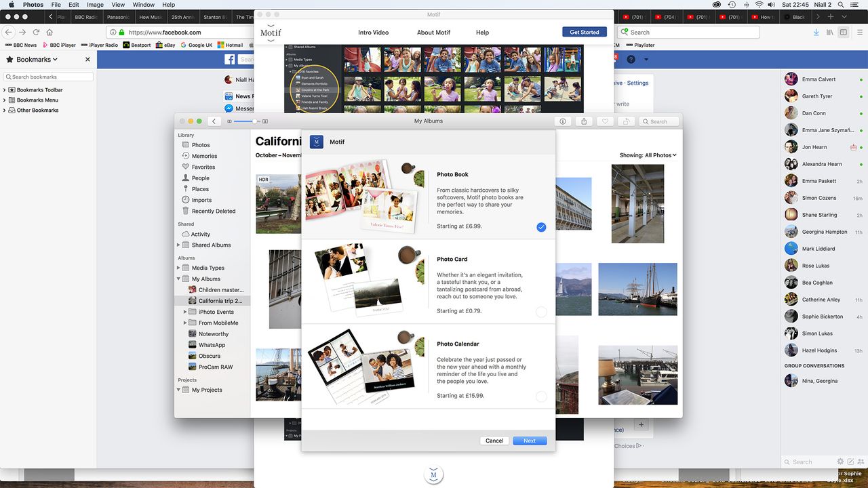
Task: Open Memories in the Photos sidebar
Action: pos(204,156)
